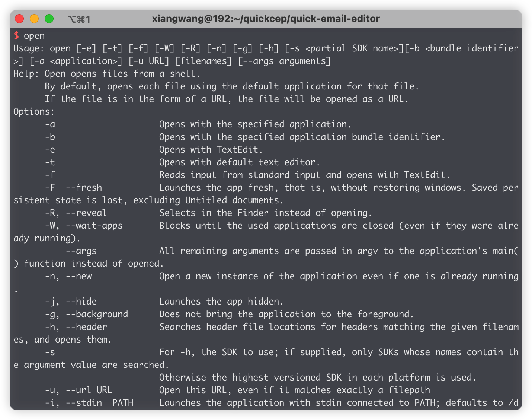This screenshot has width=532, height=420.
Task: Click the '-W, --wait-apps' option
Action: (x=84, y=226)
